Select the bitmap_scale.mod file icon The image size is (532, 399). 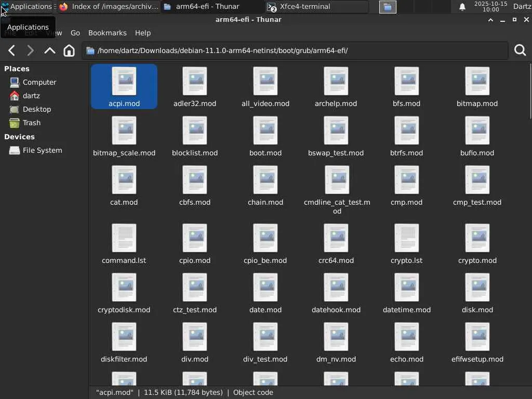pos(124,130)
